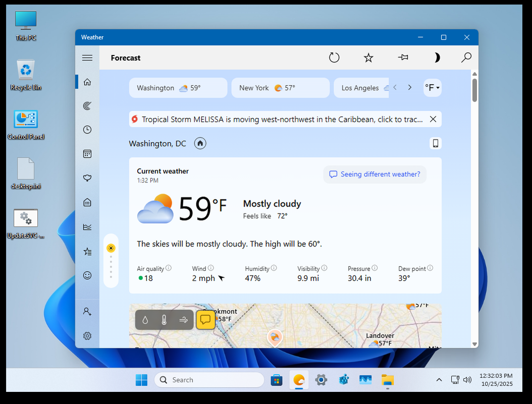Click the yellow map feedback button
Screen dimensions: 532x404
coord(205,320)
